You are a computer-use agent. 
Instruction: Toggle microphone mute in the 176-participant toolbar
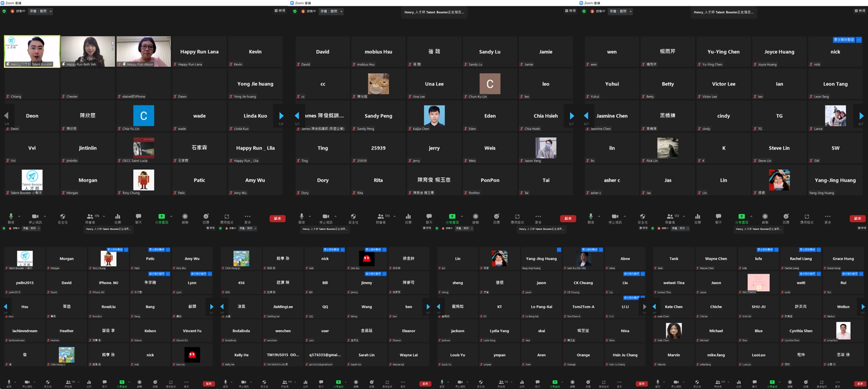click(11, 217)
